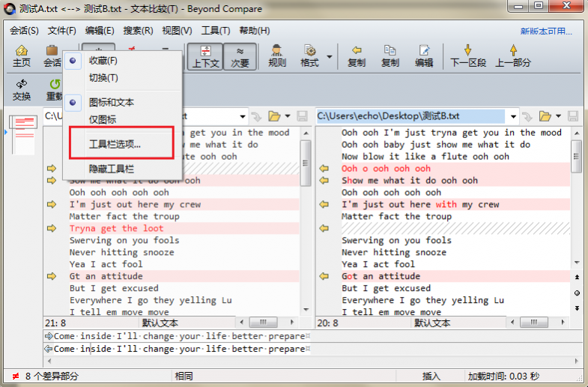588x387 pixels.
Task: Click the right file path field 测试B.txt
Action: pyautogui.click(x=410, y=116)
